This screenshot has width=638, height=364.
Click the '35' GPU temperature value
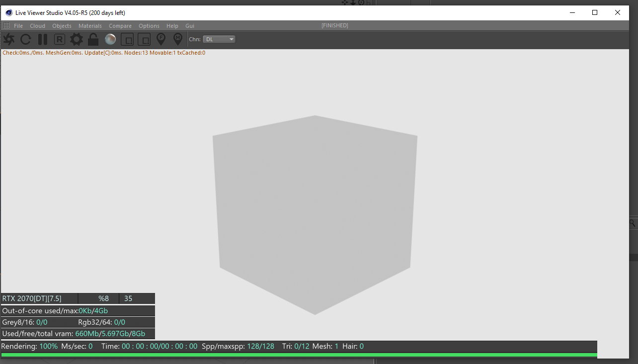click(128, 298)
